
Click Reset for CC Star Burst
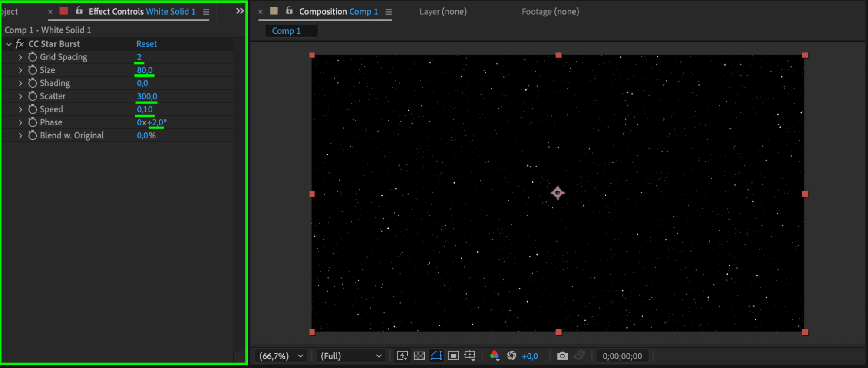coord(146,44)
